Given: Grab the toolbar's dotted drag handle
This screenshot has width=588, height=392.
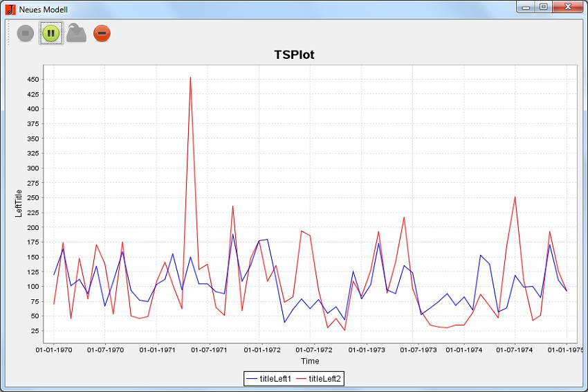Looking at the screenshot, I should [x=9, y=33].
